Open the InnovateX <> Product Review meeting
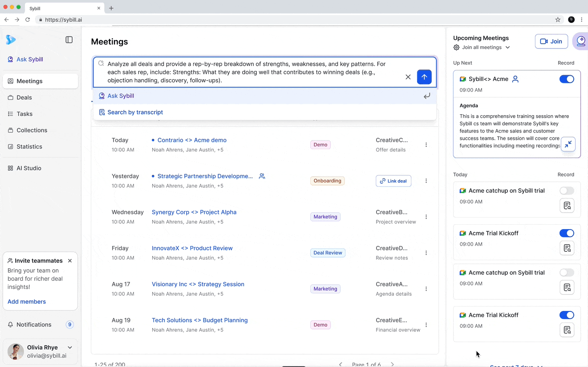The image size is (588, 367). coord(192,248)
